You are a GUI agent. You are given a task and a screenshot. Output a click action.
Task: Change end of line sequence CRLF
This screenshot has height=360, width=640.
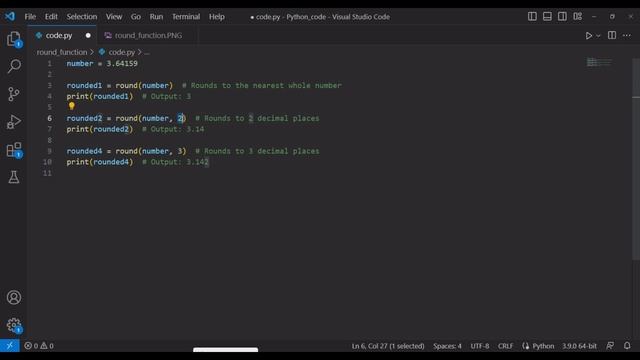pos(505,346)
